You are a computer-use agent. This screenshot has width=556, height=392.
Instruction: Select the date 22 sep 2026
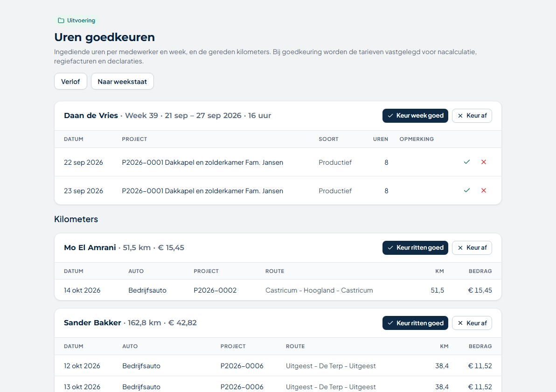pyautogui.click(x=83, y=162)
